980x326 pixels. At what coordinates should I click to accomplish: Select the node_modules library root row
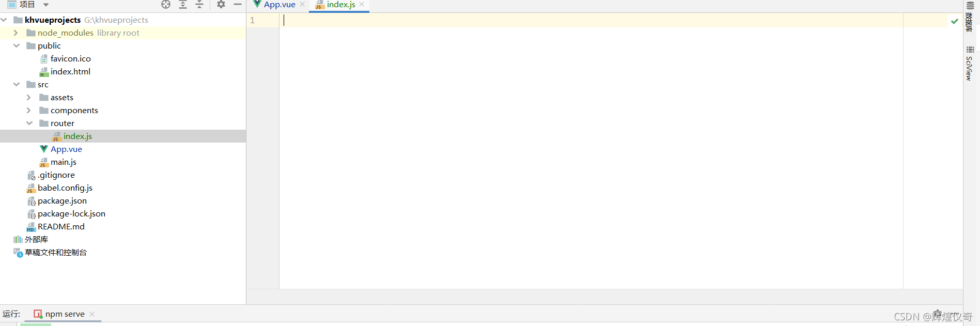coord(123,33)
